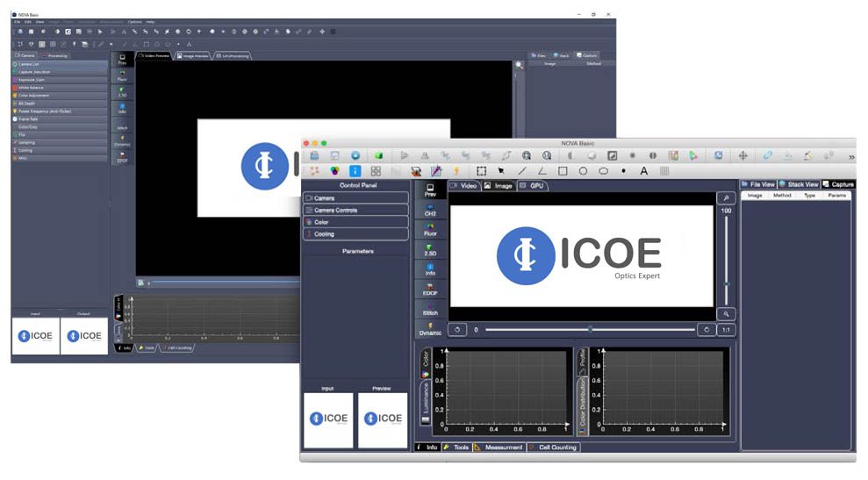Viewport: 868px width, 480px height.
Task: Click the green cube 3D icon
Action: coord(378,156)
